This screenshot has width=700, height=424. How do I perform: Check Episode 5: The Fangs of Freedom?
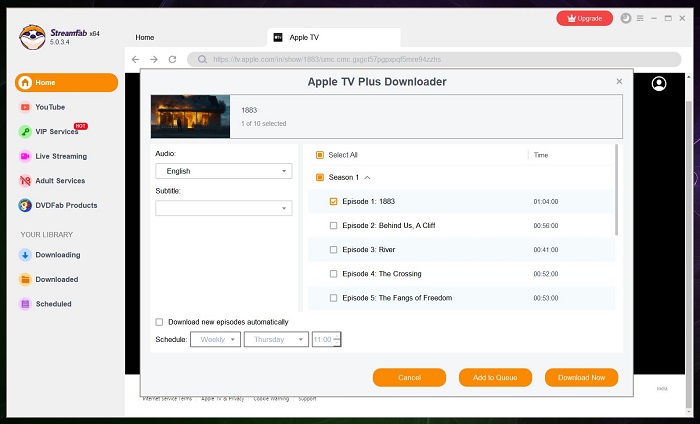pyautogui.click(x=333, y=298)
